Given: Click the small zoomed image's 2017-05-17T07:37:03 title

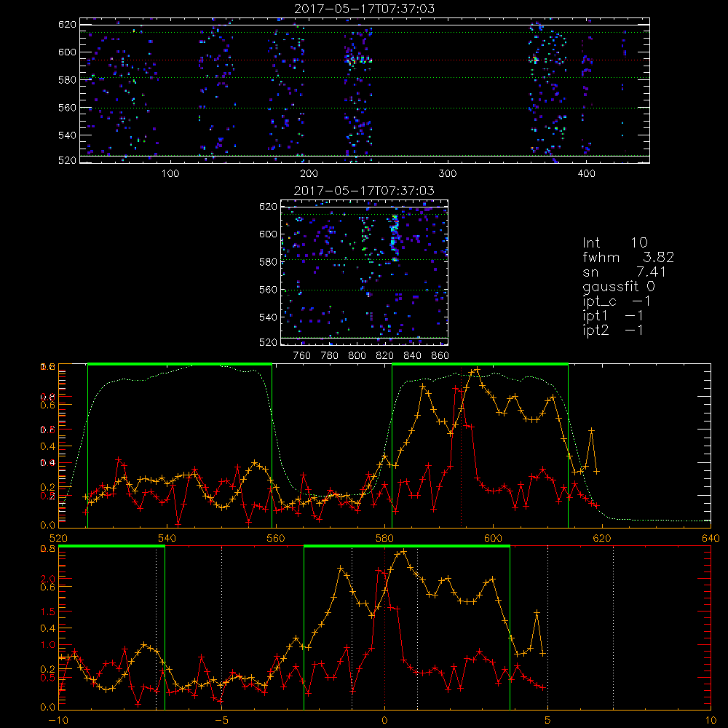Looking at the screenshot, I should [365, 191].
